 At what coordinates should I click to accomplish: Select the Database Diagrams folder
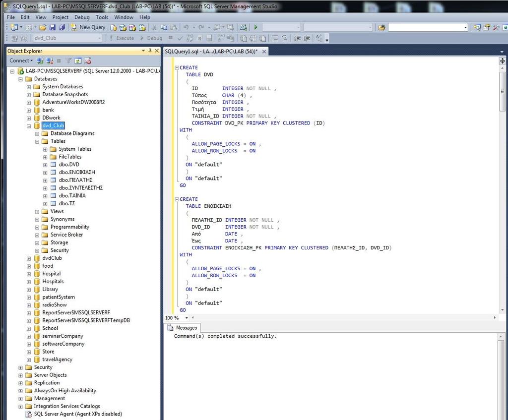[72, 133]
